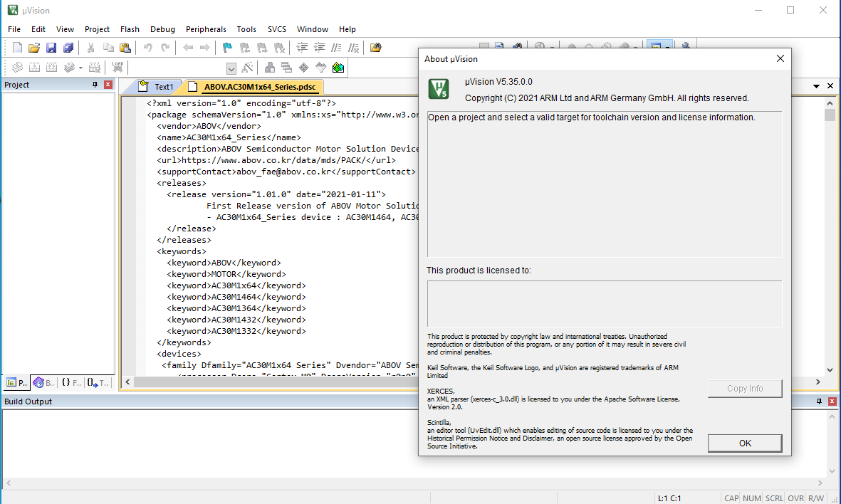The image size is (841, 504).
Task: Open Options for Target wand icon
Action: [x=247, y=68]
